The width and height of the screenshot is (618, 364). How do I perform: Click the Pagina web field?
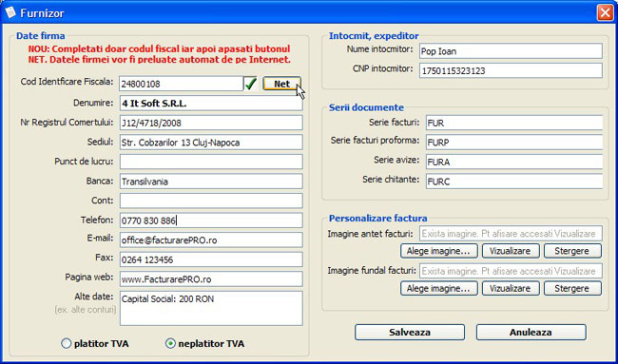click(211, 278)
